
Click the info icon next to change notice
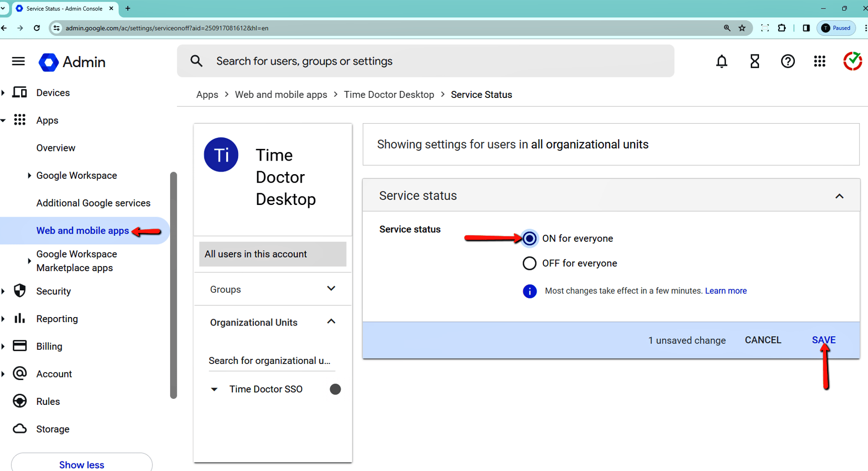(x=529, y=291)
